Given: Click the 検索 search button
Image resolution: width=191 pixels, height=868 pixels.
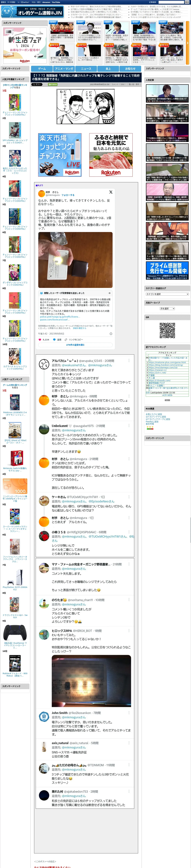Looking at the screenshot, I should (x=187, y=2).
